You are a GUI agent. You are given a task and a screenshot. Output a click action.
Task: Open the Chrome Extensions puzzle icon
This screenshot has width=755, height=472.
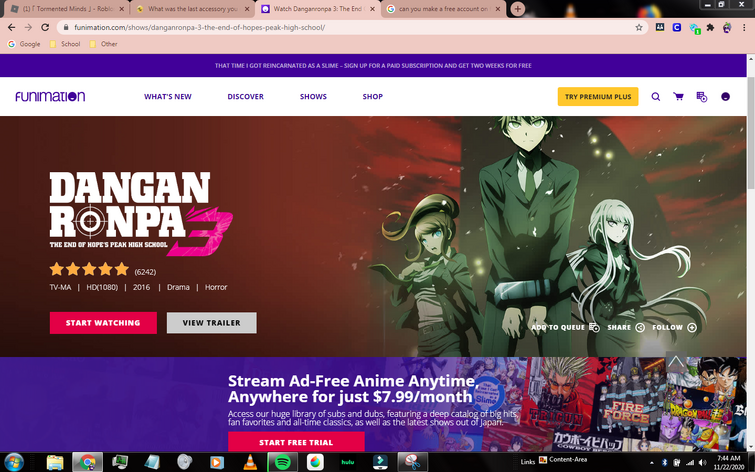710,27
